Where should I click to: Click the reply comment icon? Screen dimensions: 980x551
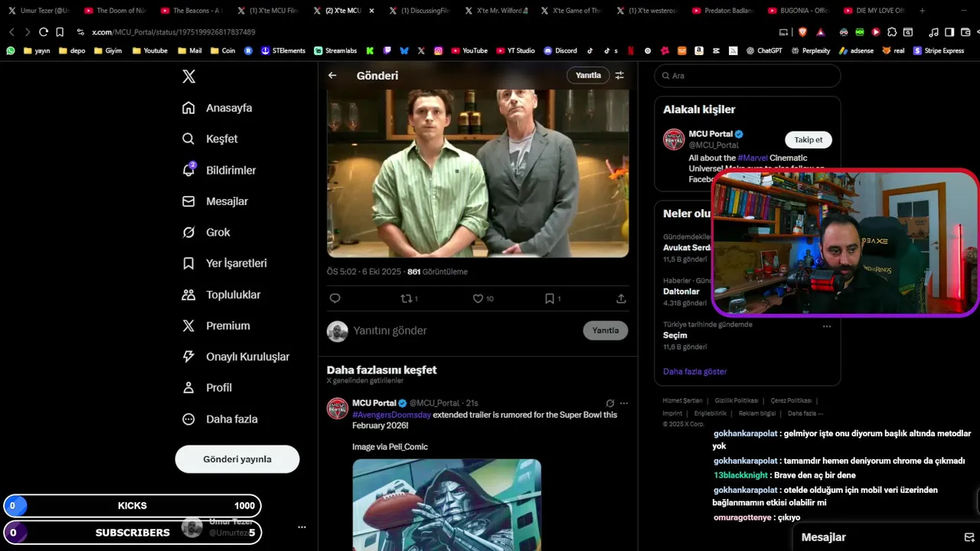pyautogui.click(x=335, y=298)
